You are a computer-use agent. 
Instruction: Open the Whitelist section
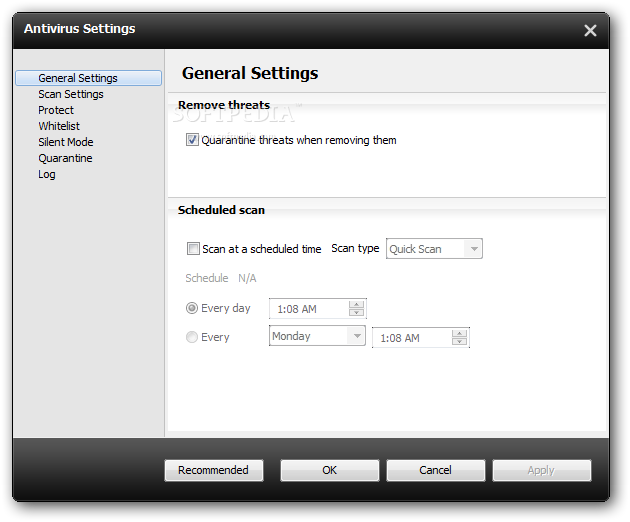click(59, 126)
